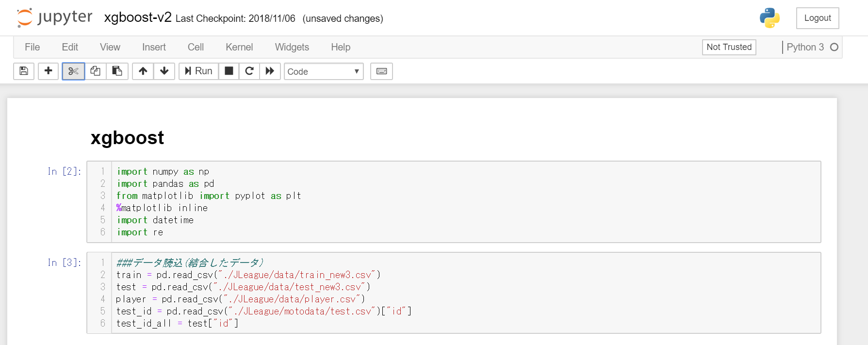Rename notebook via xgboost-v2 title
This screenshot has width=868, height=345.
click(138, 17)
